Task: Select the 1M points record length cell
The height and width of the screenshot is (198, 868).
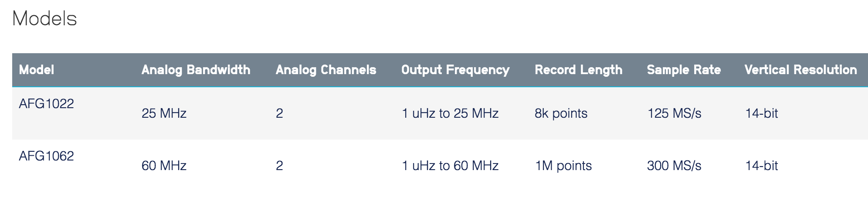Action: (x=563, y=166)
